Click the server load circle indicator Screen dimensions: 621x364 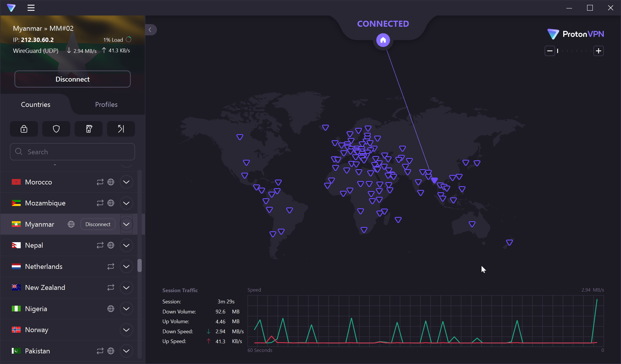pos(129,40)
